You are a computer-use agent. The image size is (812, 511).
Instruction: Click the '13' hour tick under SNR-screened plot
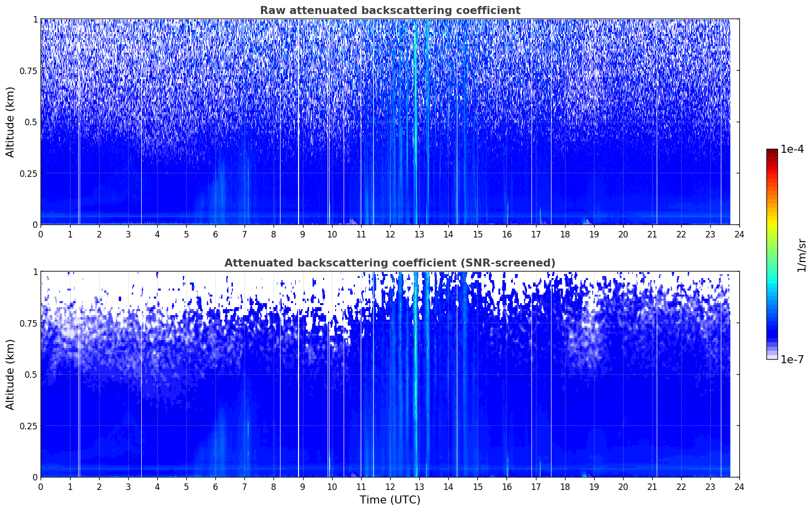(419, 486)
